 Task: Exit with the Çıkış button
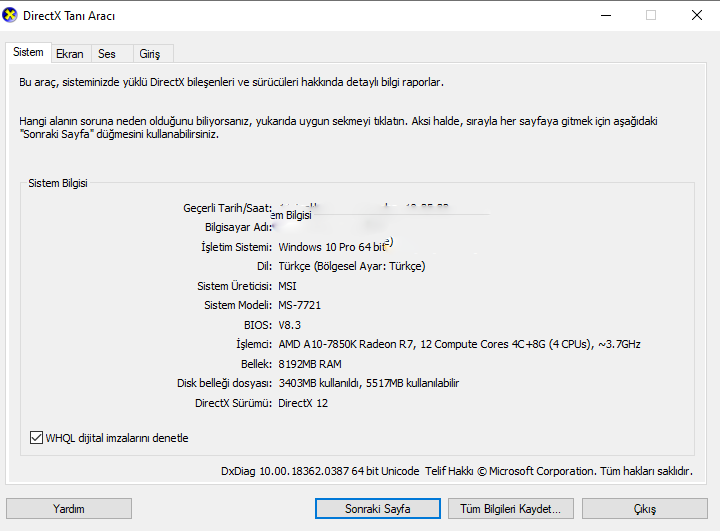pyautogui.click(x=645, y=509)
